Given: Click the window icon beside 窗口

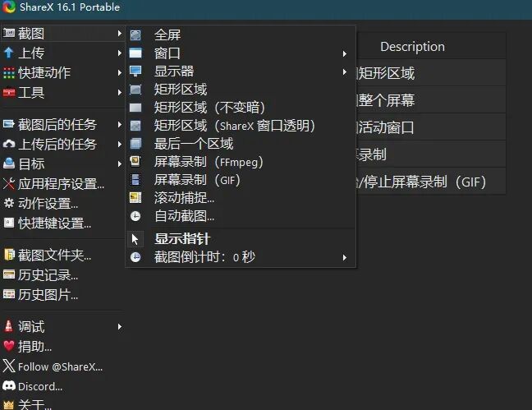Looking at the screenshot, I should tap(135, 53).
